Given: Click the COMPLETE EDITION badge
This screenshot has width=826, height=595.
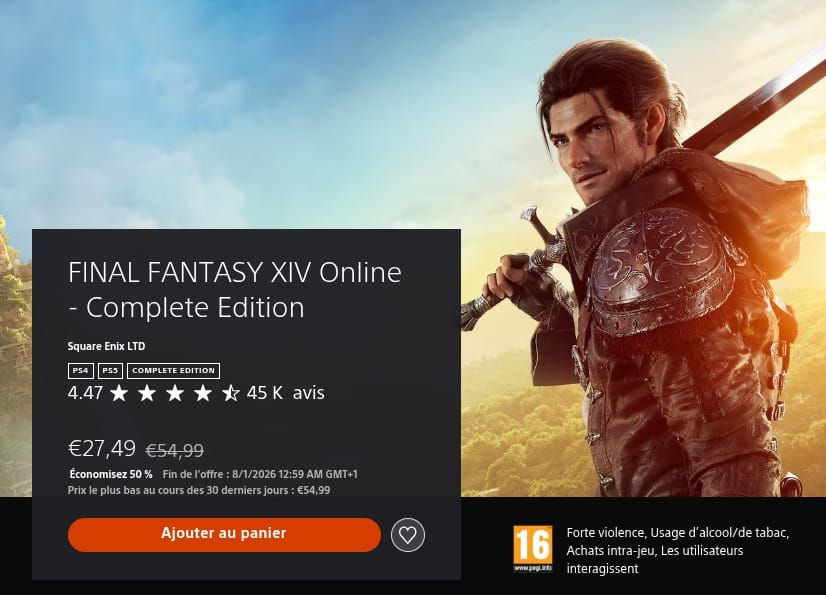Looking at the screenshot, I should point(173,371).
